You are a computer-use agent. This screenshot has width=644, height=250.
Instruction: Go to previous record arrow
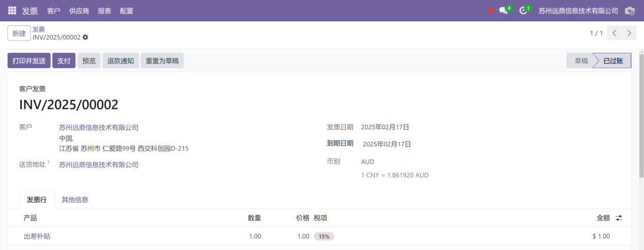(615, 33)
